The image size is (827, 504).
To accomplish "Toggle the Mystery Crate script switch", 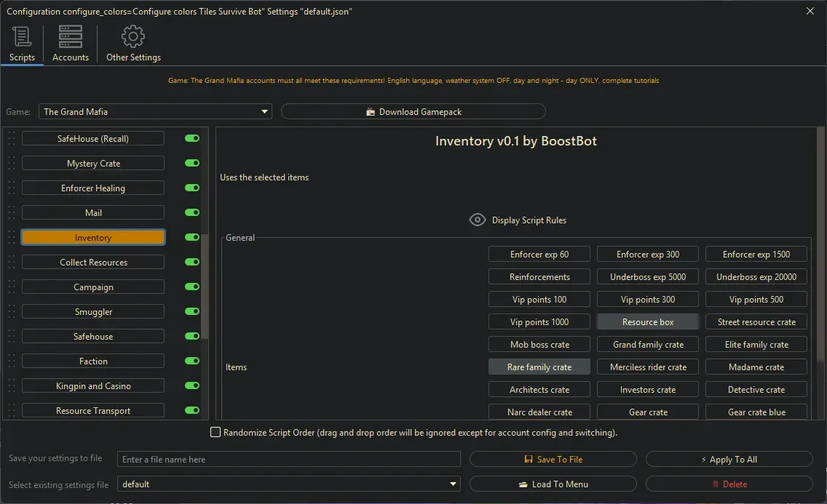I will point(192,163).
